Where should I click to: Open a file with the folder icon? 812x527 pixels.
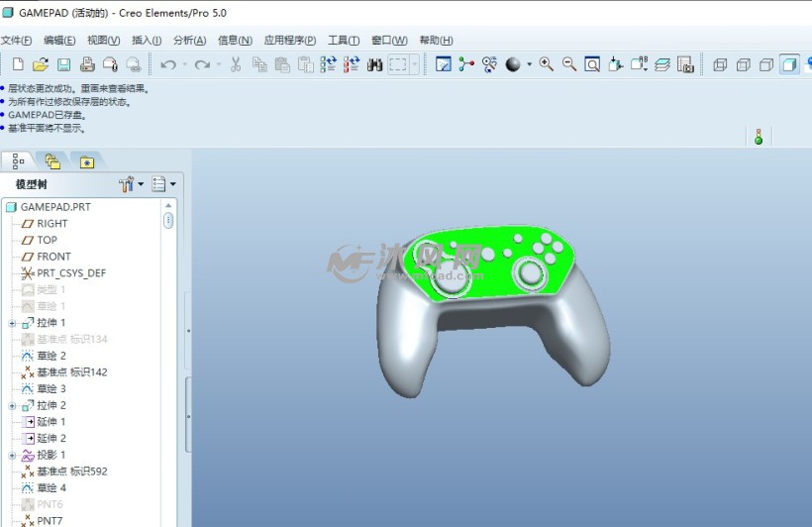41,64
